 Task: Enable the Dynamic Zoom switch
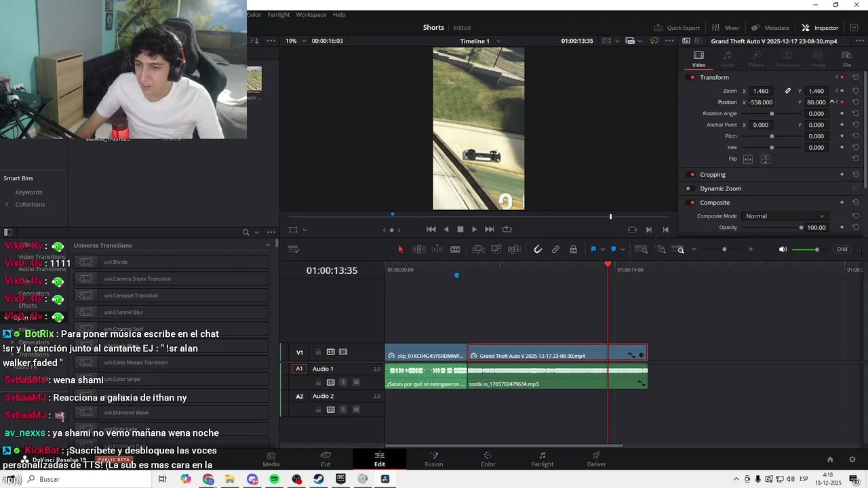(x=689, y=188)
